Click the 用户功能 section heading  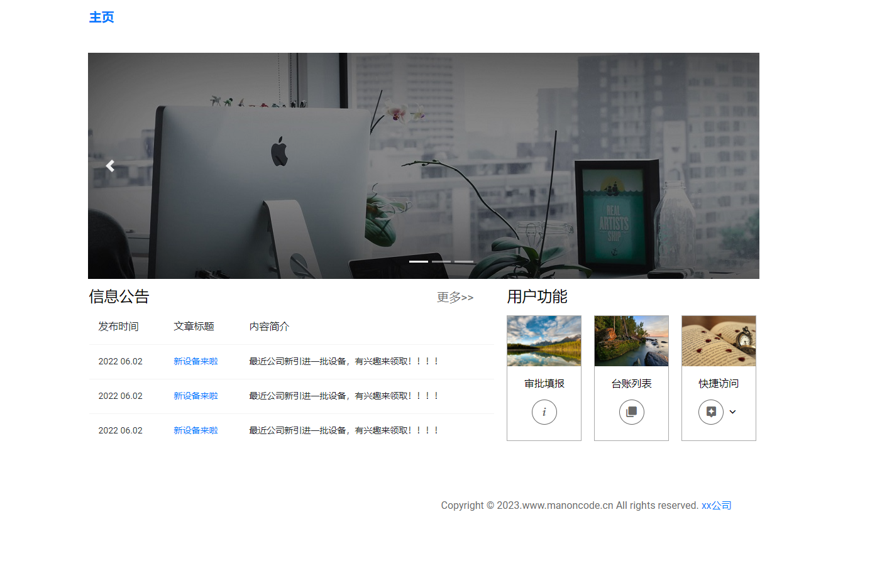[537, 297]
